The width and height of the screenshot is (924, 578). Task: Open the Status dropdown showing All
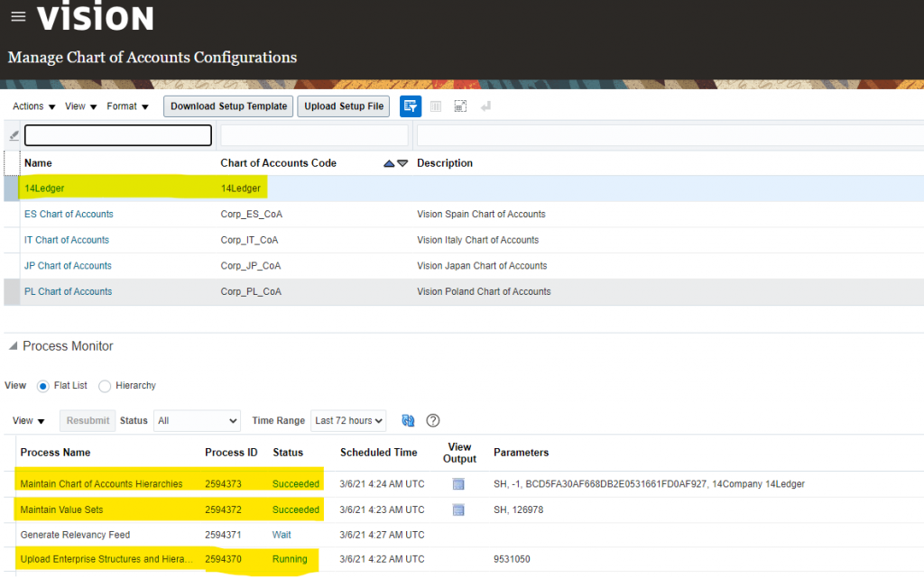click(x=197, y=421)
